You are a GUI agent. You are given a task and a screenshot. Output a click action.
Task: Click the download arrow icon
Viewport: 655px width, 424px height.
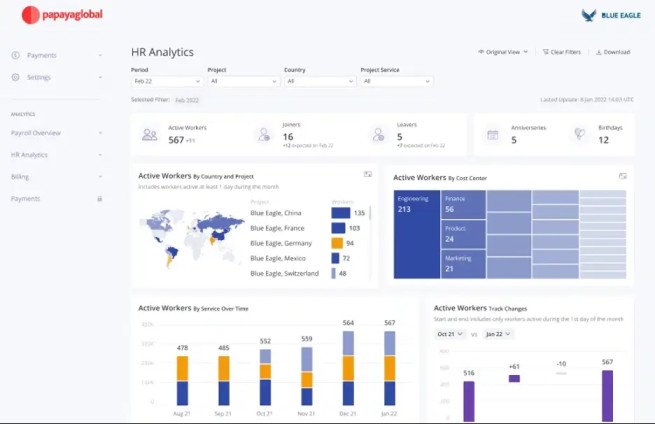tap(599, 52)
